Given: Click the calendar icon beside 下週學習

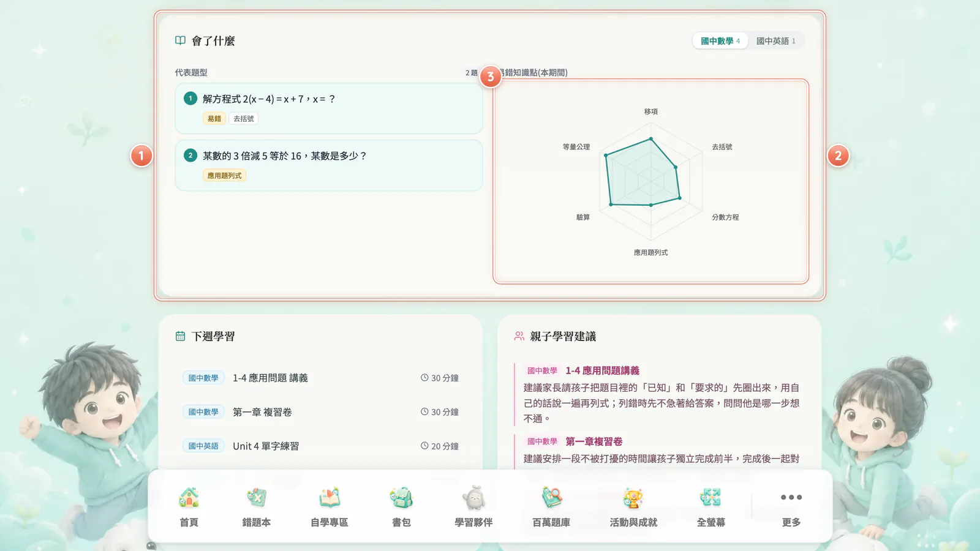Looking at the screenshot, I should (180, 336).
